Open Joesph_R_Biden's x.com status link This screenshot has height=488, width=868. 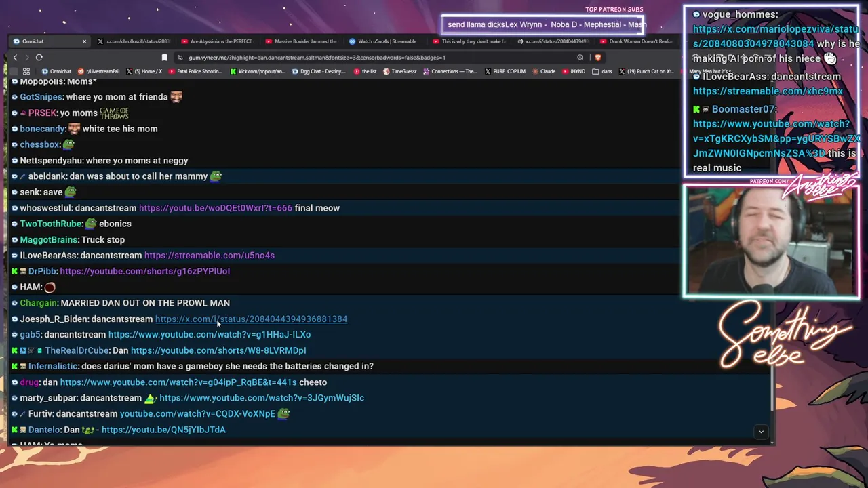(x=251, y=319)
